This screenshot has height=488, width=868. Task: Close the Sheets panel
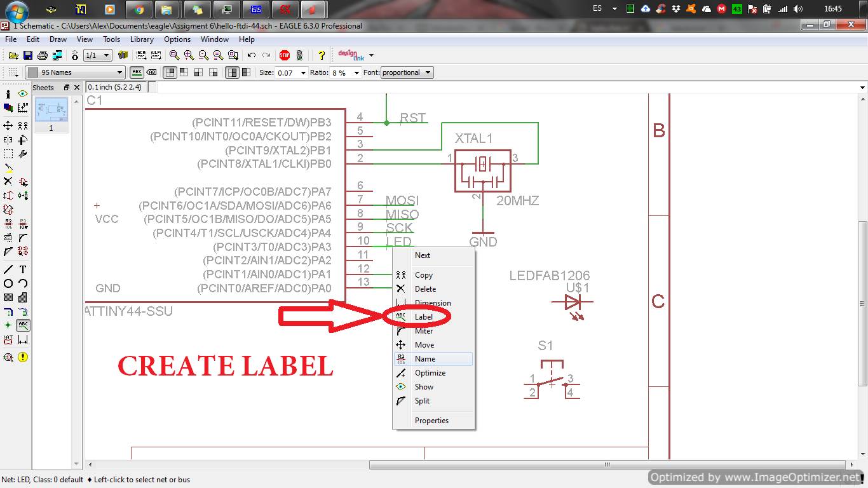click(77, 88)
